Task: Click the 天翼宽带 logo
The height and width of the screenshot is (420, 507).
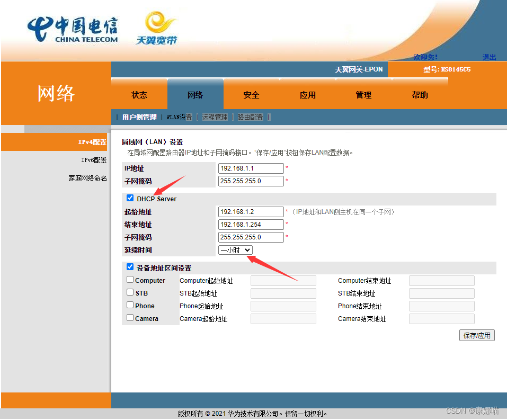Action: point(156,29)
